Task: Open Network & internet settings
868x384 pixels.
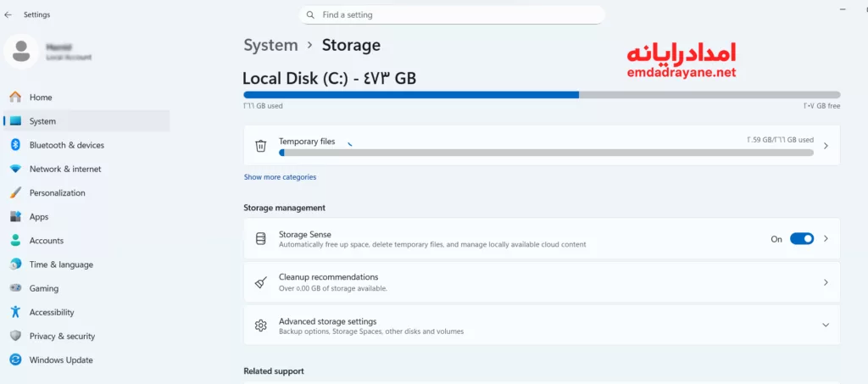Action: (64, 170)
